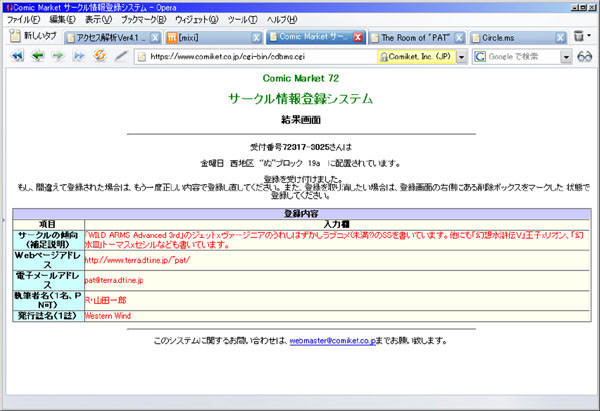Click the 電子メールアドレス row label
The width and height of the screenshot is (600, 411).
tap(48, 280)
